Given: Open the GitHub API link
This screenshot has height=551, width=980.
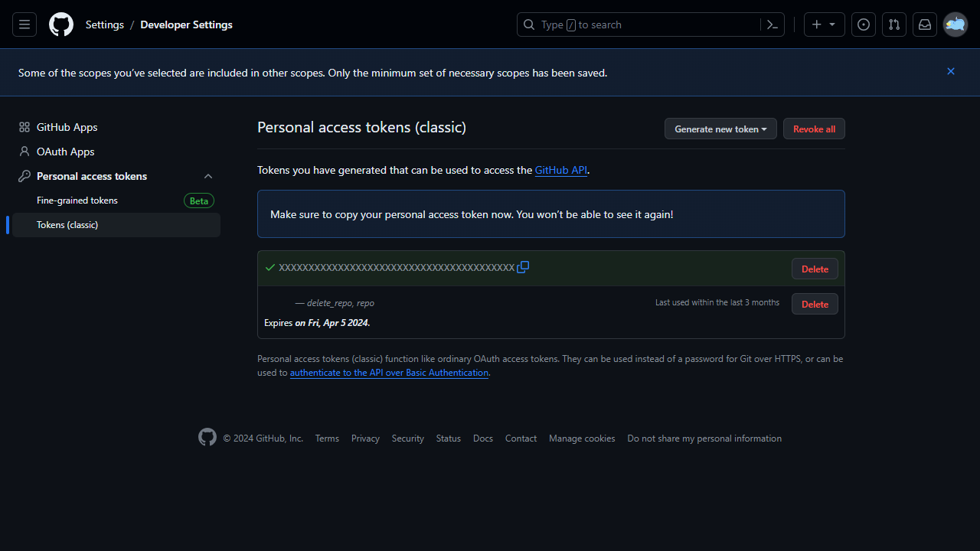Looking at the screenshot, I should 560,170.
